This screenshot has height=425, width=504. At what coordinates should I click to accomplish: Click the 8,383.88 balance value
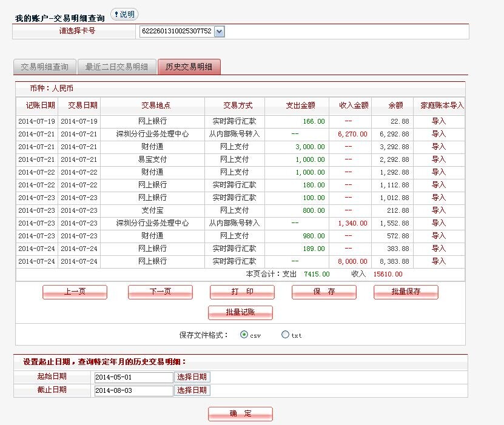click(394, 261)
